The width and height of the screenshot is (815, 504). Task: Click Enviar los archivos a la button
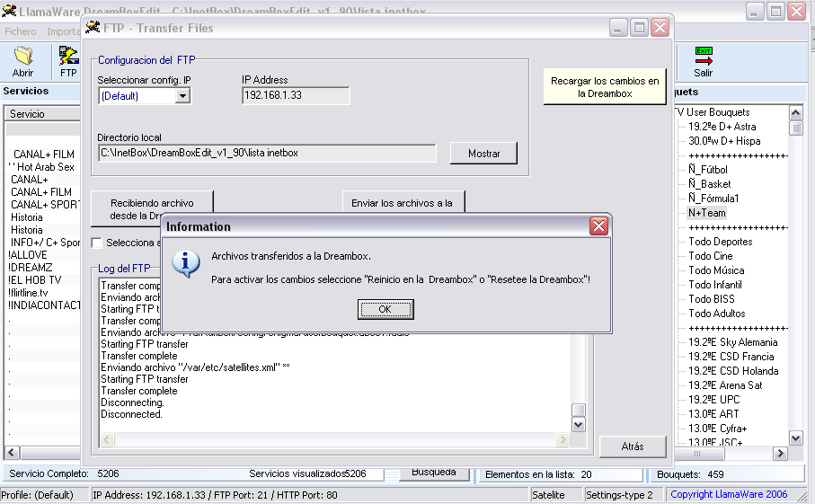coord(403,202)
